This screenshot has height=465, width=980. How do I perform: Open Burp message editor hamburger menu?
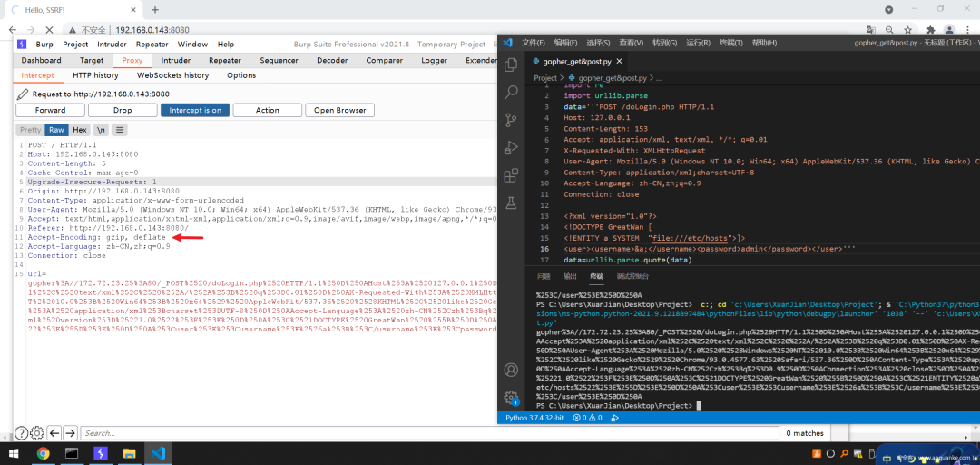point(119,130)
